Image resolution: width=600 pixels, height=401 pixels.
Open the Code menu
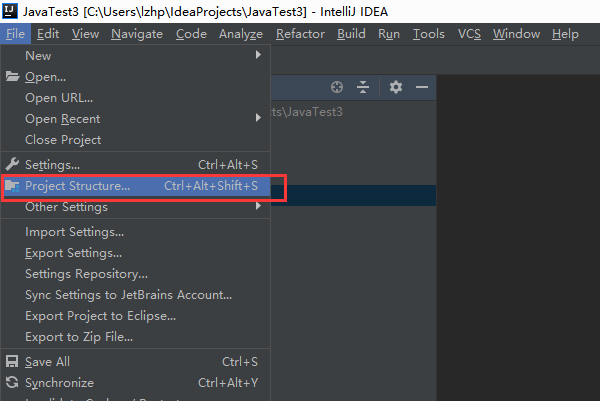click(x=191, y=34)
